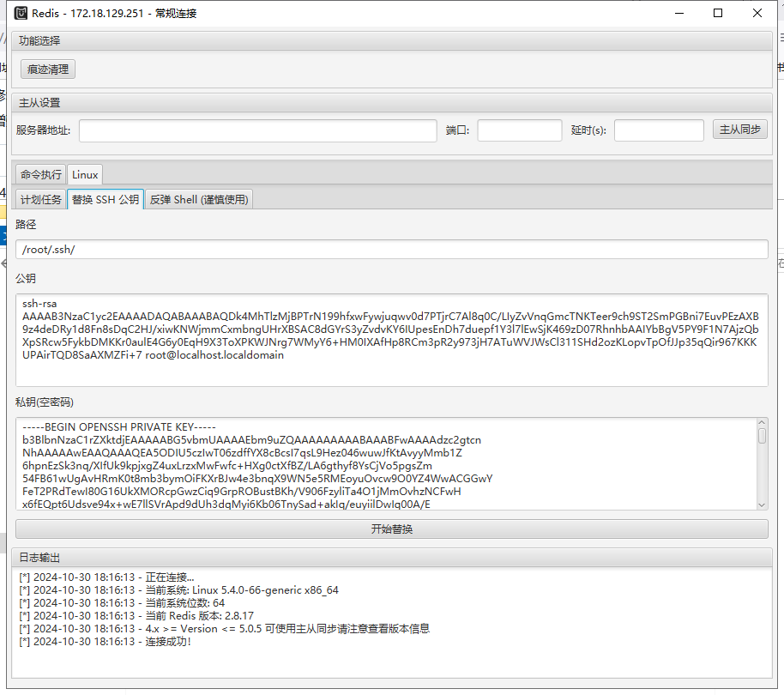Focus the 端口 input field
The width and height of the screenshot is (784, 695).
point(520,130)
